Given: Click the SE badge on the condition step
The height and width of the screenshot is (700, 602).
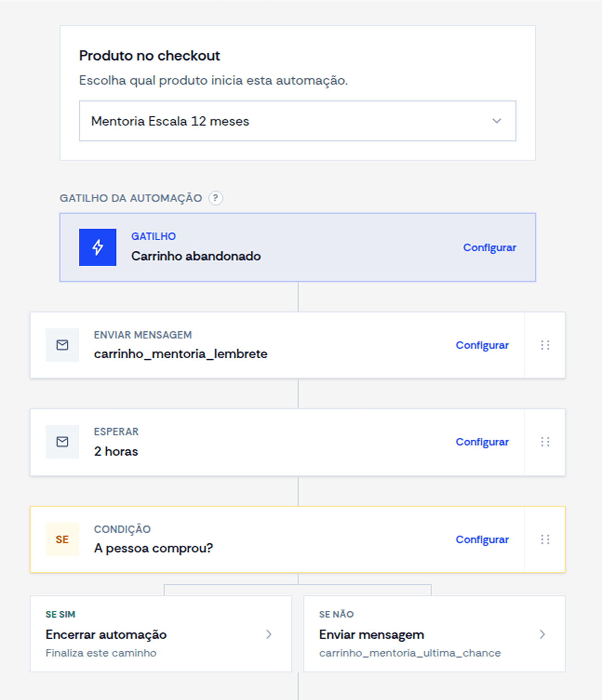Looking at the screenshot, I should [62, 539].
